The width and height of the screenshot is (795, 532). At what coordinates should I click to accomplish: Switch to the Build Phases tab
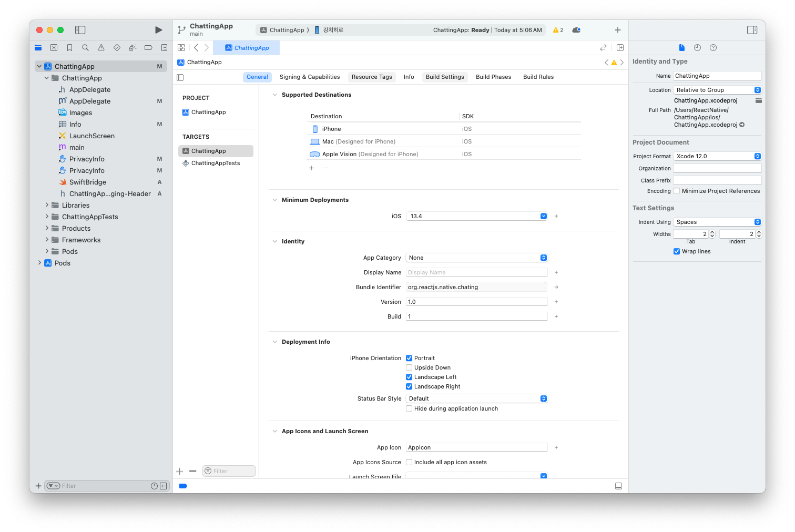pyautogui.click(x=493, y=77)
